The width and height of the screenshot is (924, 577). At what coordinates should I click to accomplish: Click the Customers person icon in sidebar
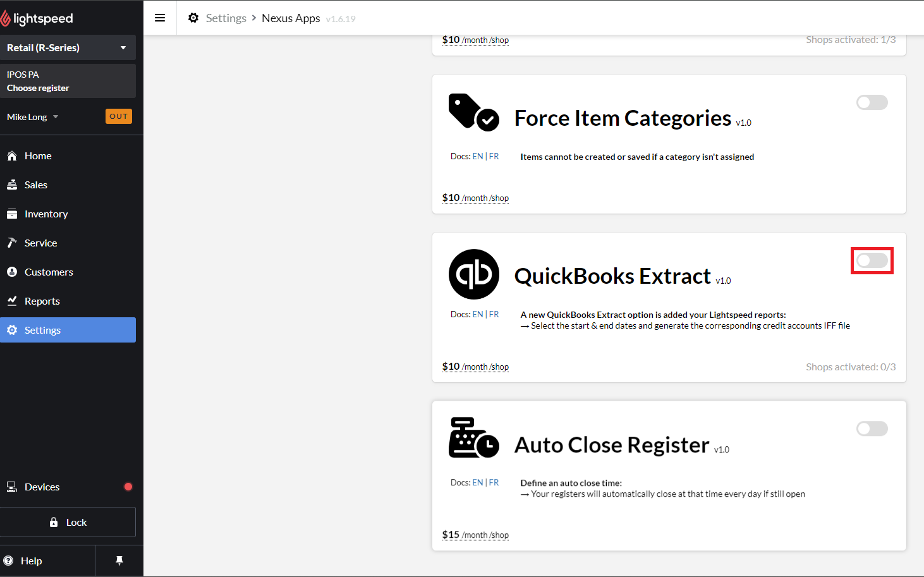[11, 272]
